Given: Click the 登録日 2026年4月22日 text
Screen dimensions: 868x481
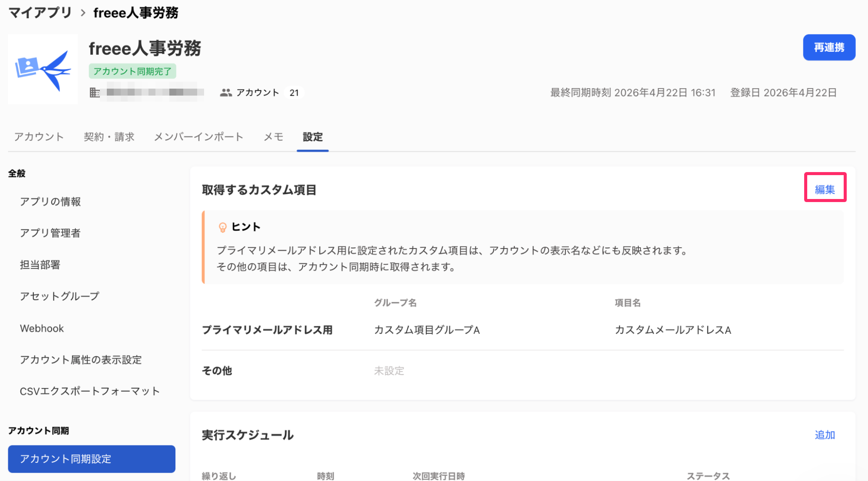Looking at the screenshot, I should click(783, 93).
